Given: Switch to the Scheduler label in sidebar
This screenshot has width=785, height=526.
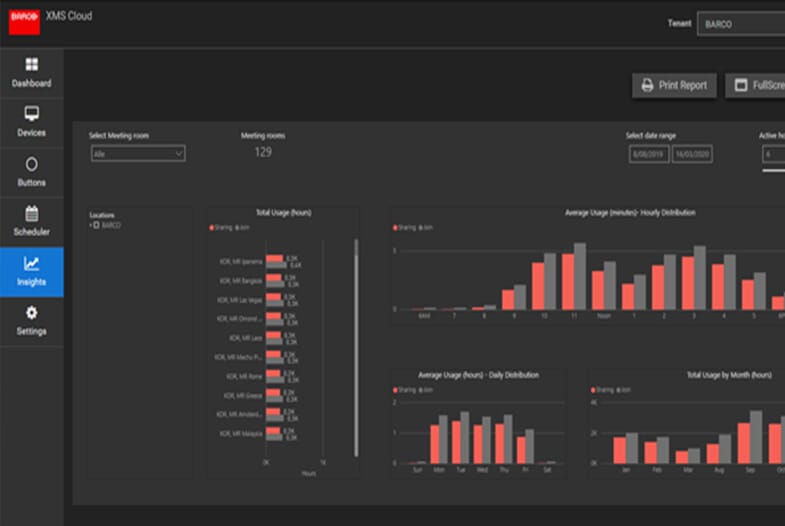Looking at the screenshot, I should [31, 232].
